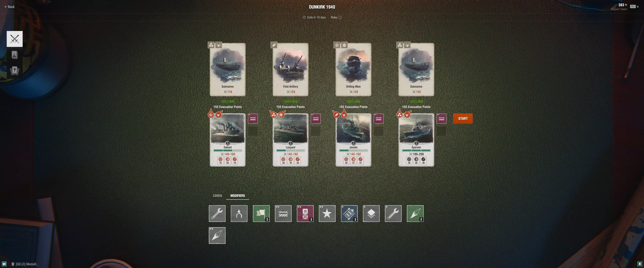Switch to the Cards tab
644x268 pixels.
217,196
